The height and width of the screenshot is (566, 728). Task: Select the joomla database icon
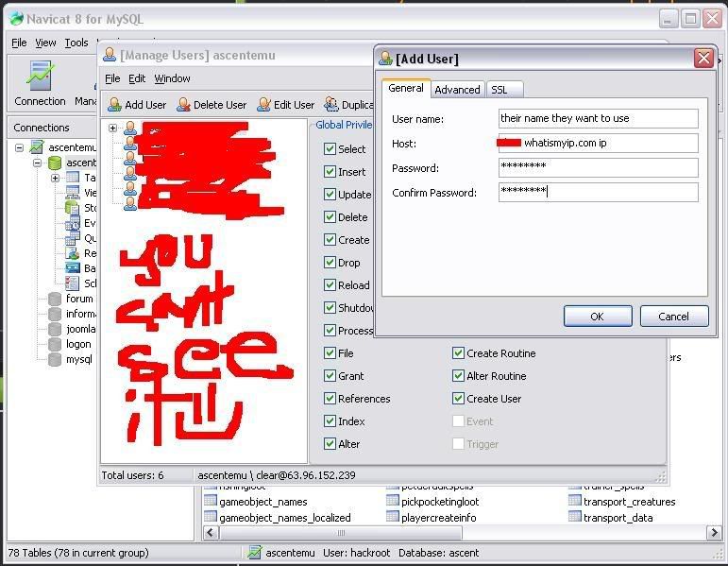click(x=55, y=329)
